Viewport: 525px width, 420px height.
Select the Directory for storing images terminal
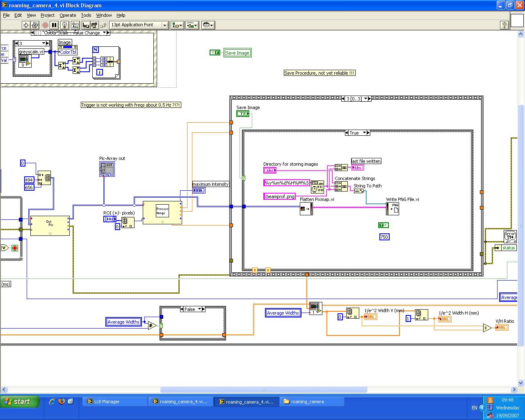pyautogui.click(x=270, y=170)
